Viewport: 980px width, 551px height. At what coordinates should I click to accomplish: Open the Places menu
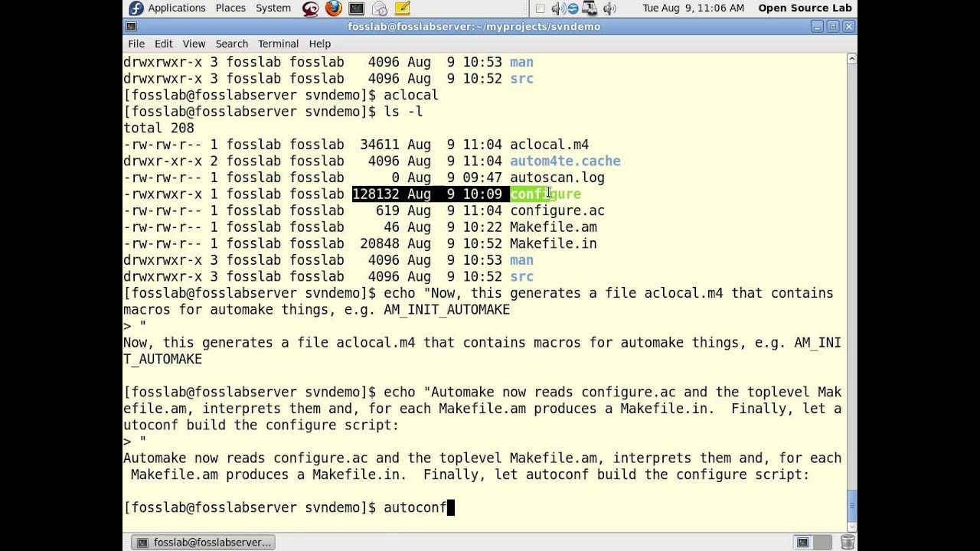coord(230,8)
